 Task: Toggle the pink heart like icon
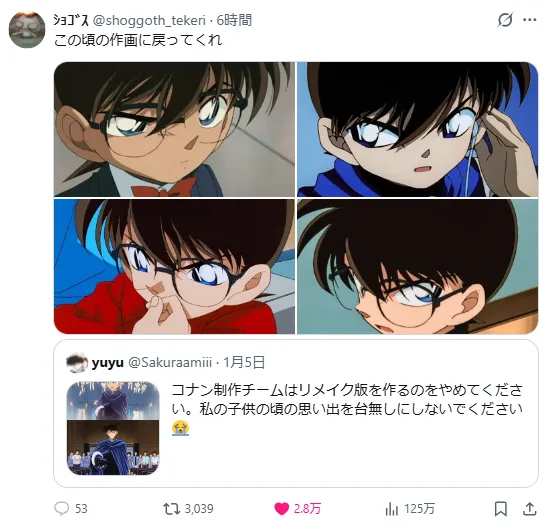click(282, 508)
